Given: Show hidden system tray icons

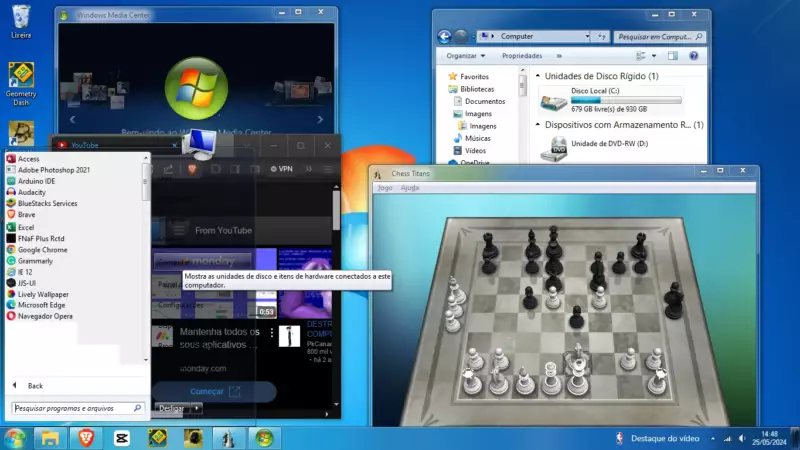Looking at the screenshot, I should 713,439.
